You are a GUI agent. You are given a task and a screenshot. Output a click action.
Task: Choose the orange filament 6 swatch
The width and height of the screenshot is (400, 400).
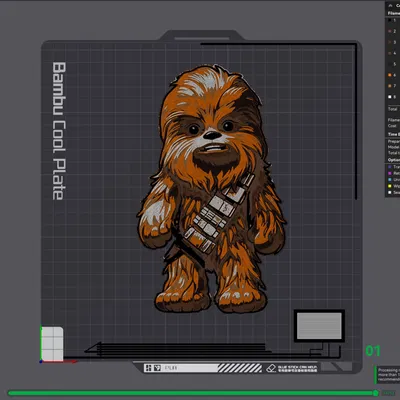click(x=389, y=75)
